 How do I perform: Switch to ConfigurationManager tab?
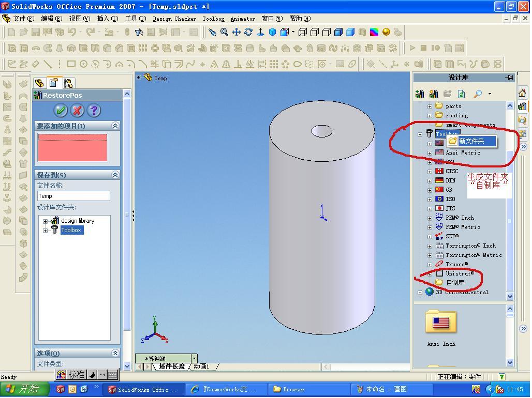coord(68,83)
